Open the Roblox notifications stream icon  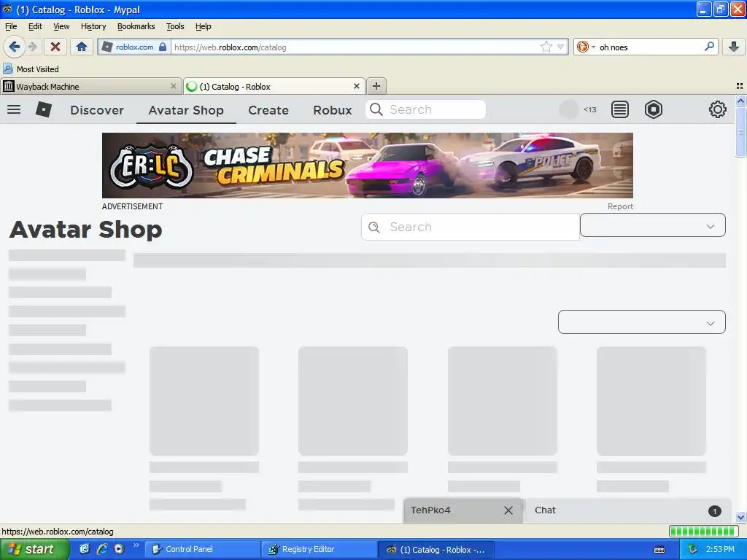click(620, 109)
